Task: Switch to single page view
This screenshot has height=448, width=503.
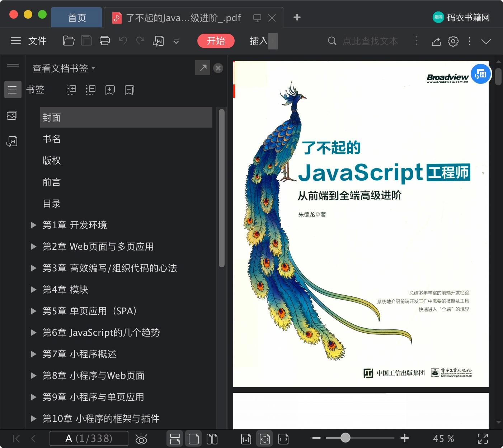Action: pos(194,439)
